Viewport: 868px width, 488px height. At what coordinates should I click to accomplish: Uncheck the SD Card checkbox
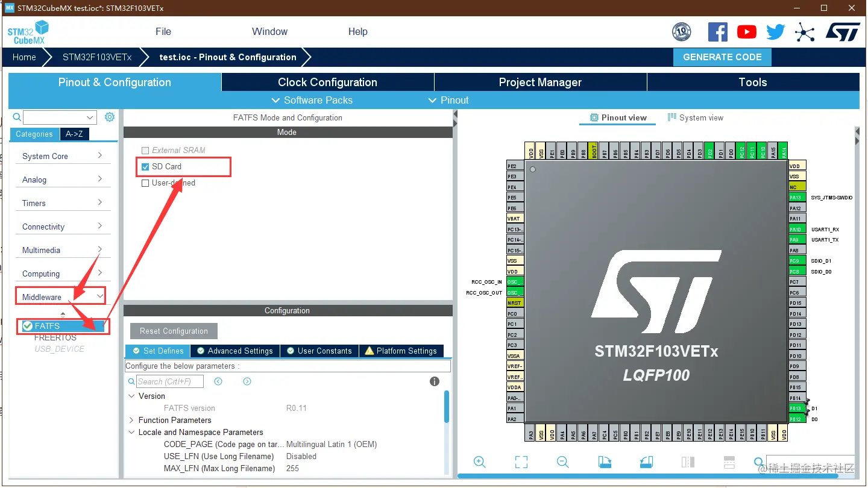tap(145, 167)
